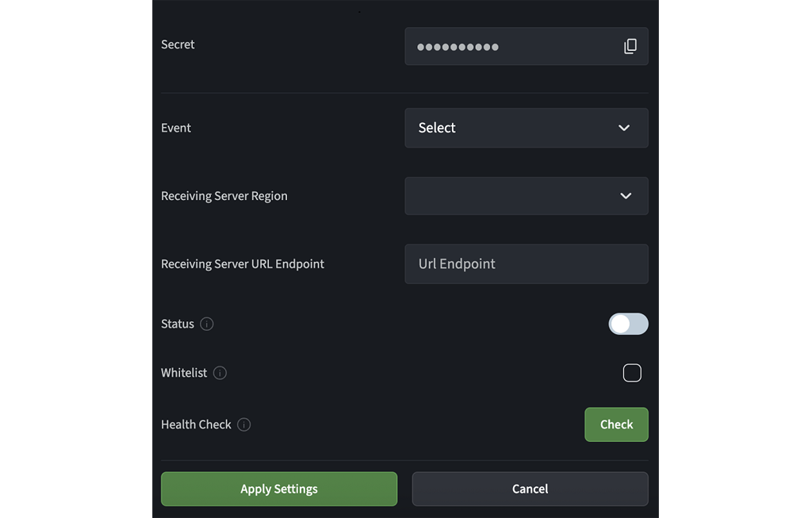The image size is (812, 518).
Task: Switch off the Status toggle
Action: click(x=628, y=324)
